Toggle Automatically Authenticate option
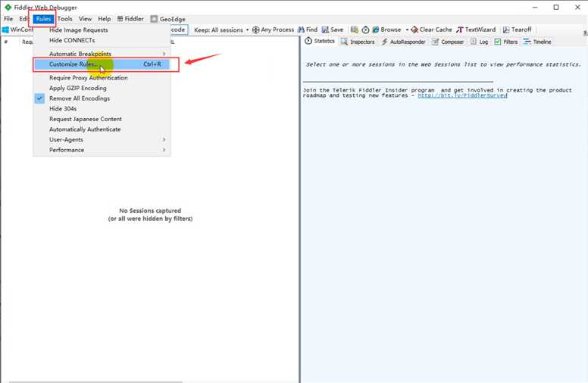The width and height of the screenshot is (588, 383). click(102, 129)
